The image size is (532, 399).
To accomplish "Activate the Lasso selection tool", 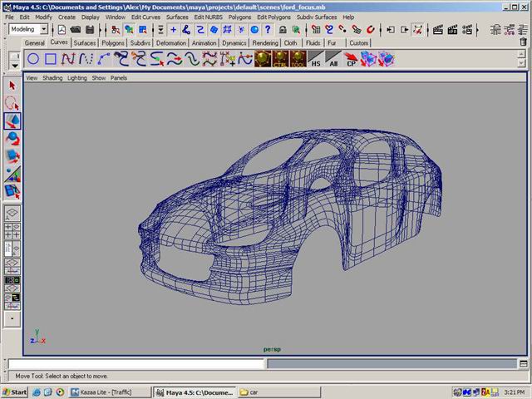I will (12, 103).
